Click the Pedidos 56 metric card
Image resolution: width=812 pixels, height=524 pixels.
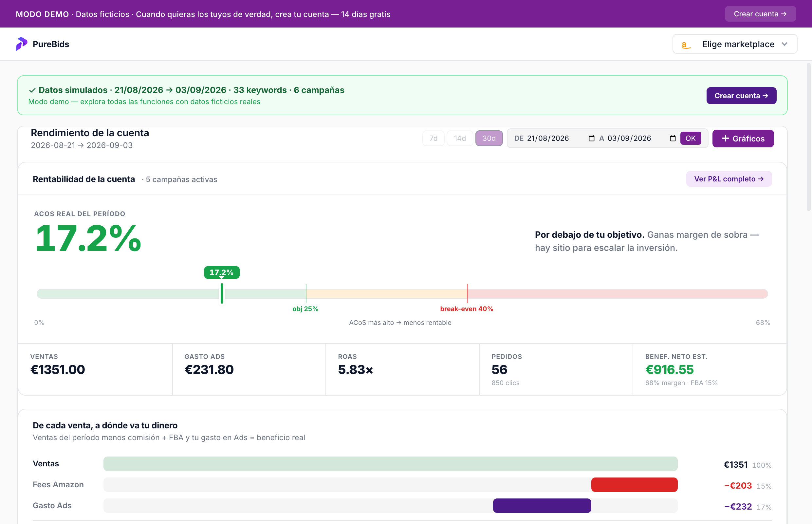pos(556,369)
